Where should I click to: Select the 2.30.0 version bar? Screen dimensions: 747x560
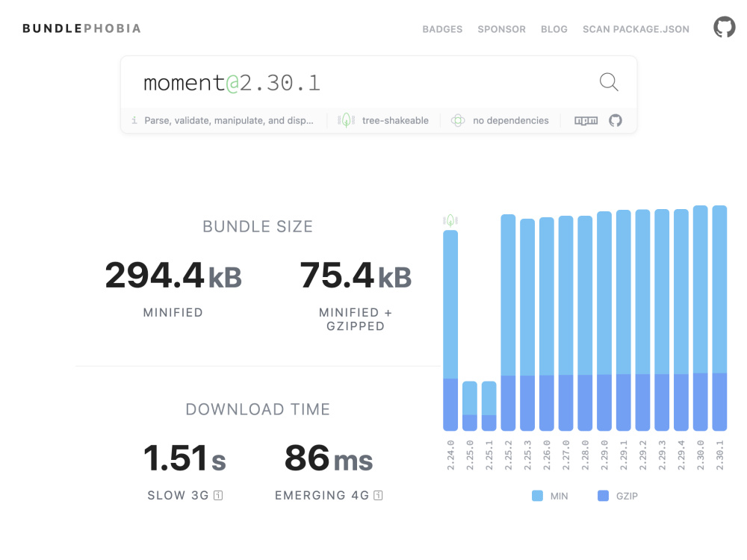[x=701, y=318]
